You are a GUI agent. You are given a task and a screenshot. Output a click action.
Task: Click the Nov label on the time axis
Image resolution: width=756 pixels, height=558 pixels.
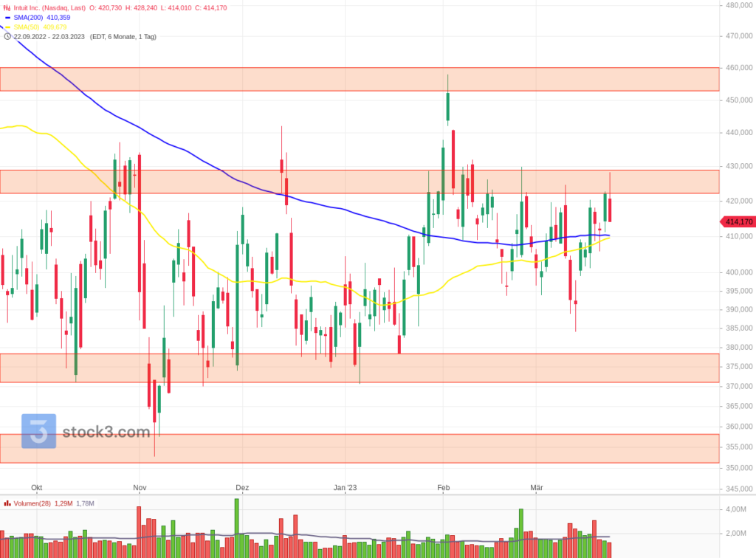pyautogui.click(x=140, y=488)
